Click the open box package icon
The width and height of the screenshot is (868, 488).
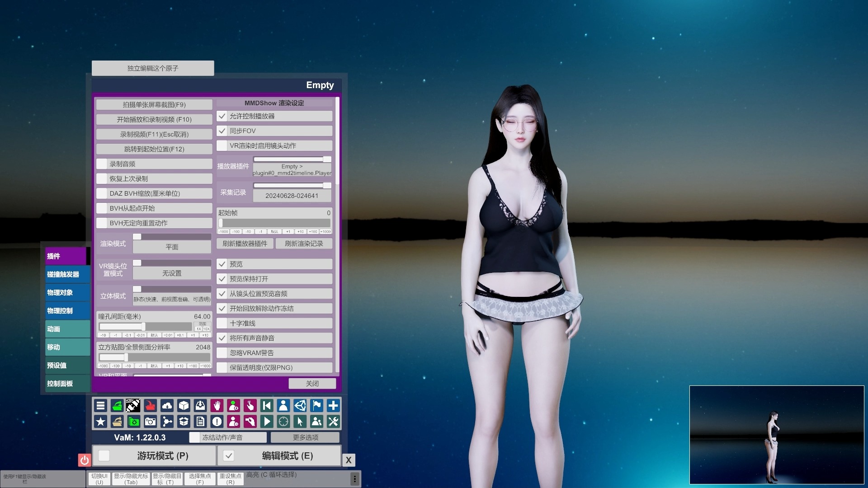pos(184,422)
